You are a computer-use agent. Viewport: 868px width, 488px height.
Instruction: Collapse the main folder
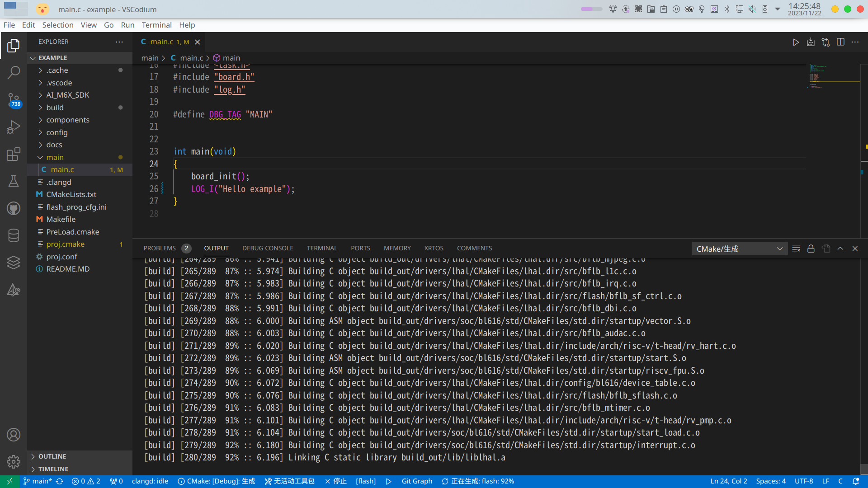pyautogui.click(x=80, y=157)
